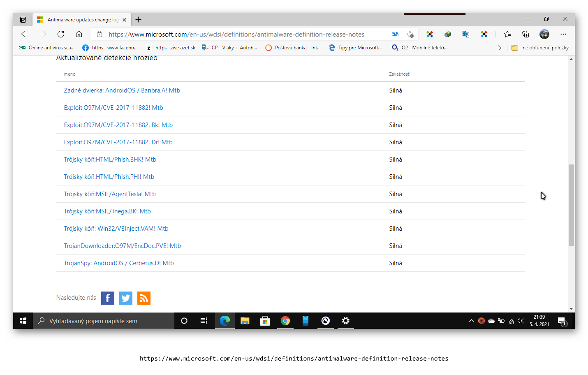The height and width of the screenshot is (375, 588).
Task: Reload the page with the Refresh icon
Action: [61, 34]
